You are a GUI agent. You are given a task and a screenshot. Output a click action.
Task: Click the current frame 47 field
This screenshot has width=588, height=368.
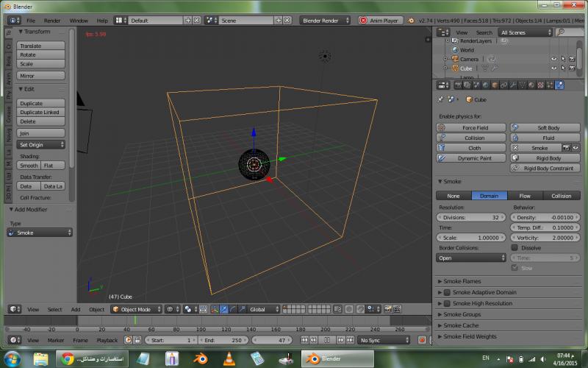[x=272, y=340]
